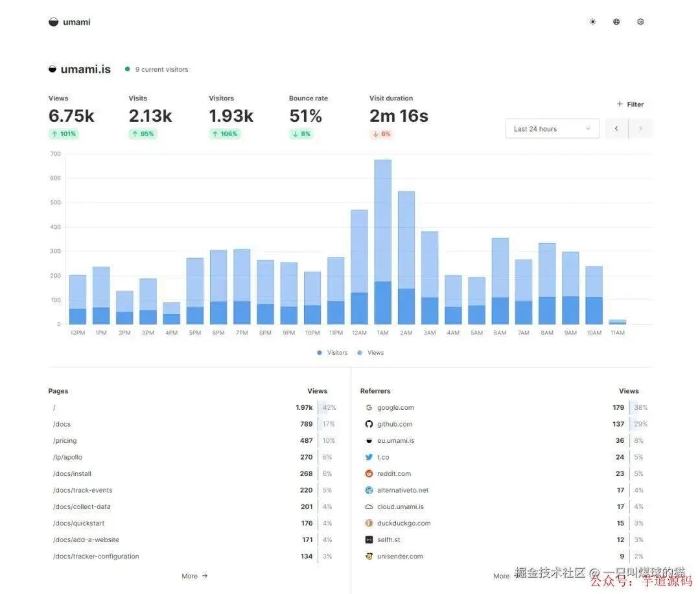Go to previous period arrow

tap(616, 128)
